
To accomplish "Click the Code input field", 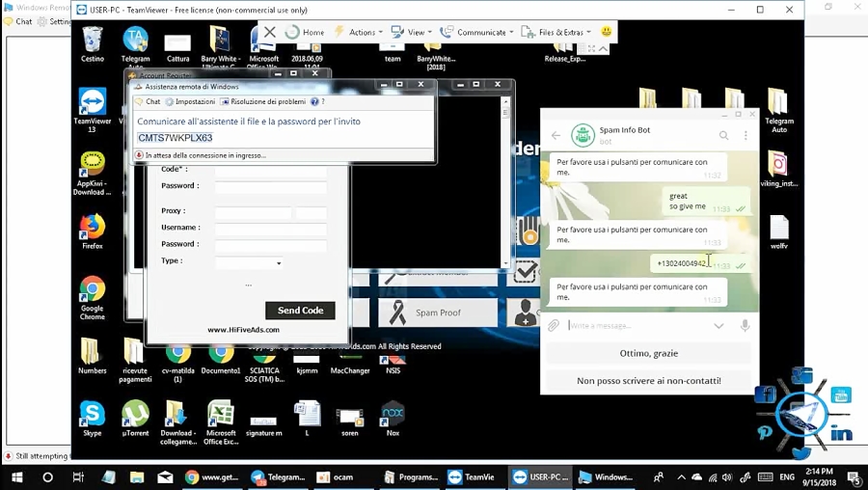I will (271, 171).
